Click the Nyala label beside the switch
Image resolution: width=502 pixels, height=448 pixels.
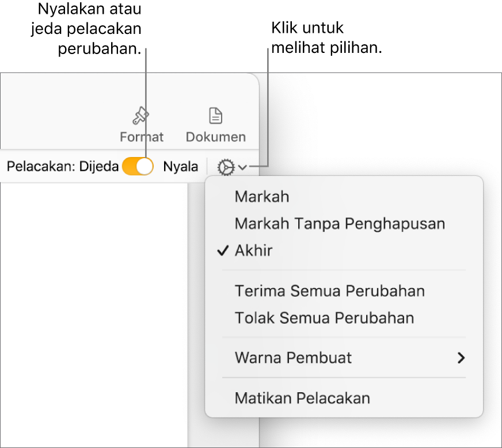[x=180, y=167]
